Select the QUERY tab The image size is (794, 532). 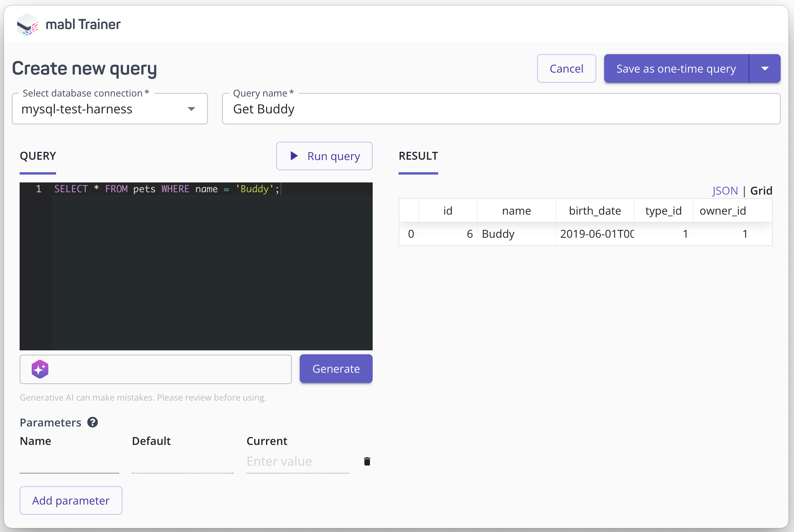38,156
